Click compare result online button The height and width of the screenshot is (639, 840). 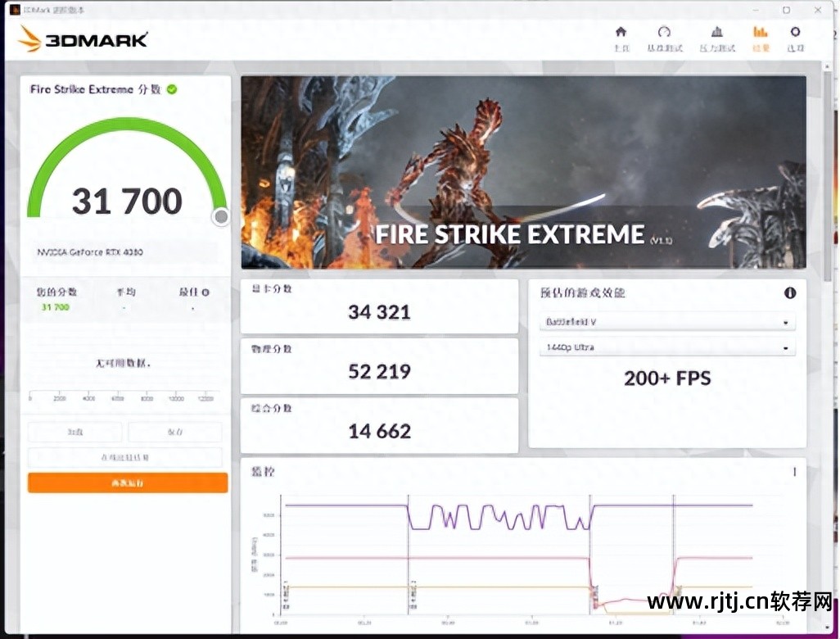124,457
